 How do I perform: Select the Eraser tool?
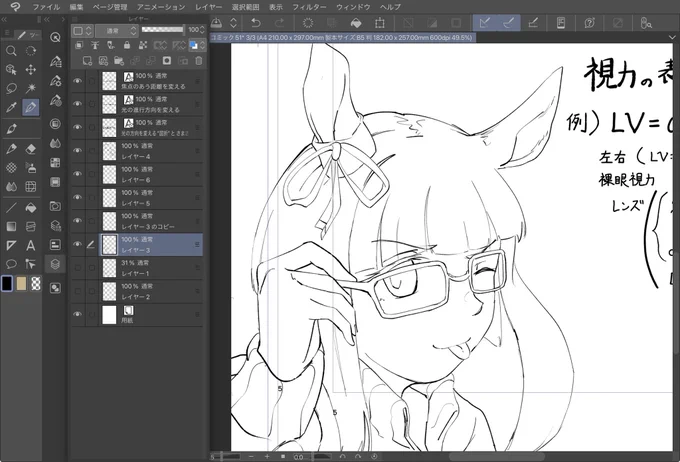[x=31, y=149]
